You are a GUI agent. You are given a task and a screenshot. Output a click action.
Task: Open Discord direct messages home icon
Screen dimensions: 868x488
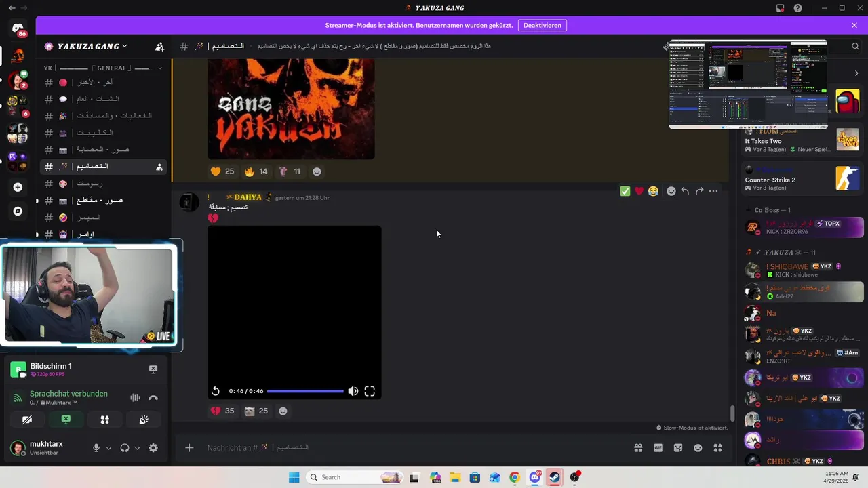click(x=18, y=28)
